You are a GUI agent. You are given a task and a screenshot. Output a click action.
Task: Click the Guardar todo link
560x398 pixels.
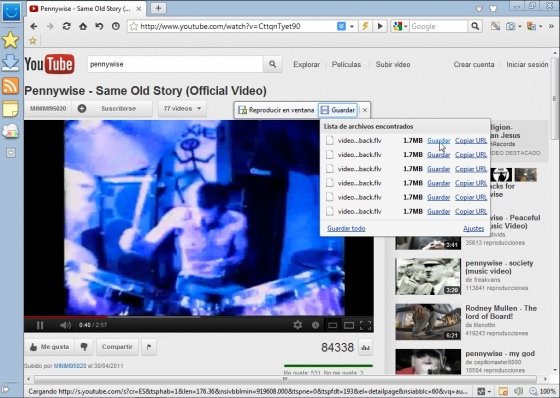346,228
